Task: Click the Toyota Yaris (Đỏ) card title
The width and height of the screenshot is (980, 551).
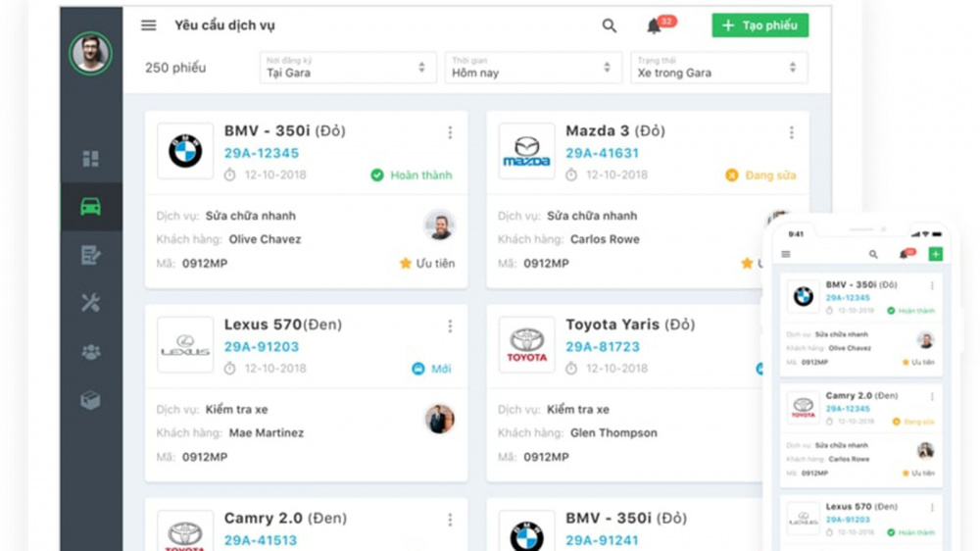Action: [630, 325]
